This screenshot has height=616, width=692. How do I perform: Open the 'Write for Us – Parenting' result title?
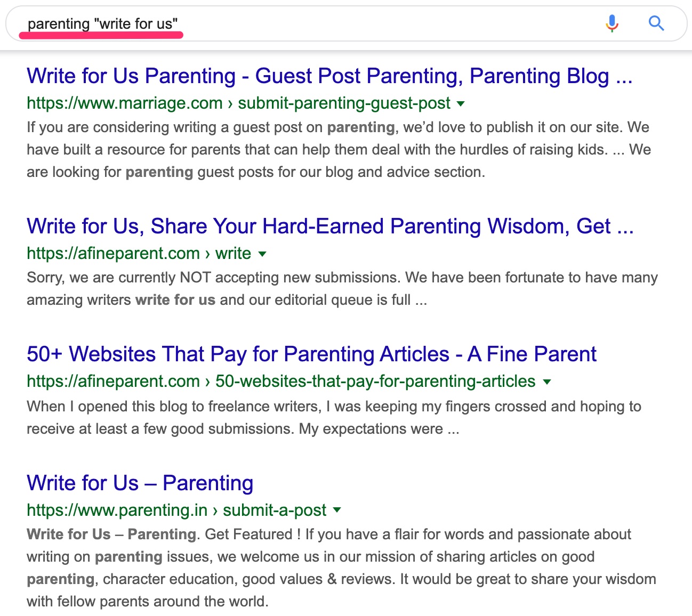coord(140,483)
